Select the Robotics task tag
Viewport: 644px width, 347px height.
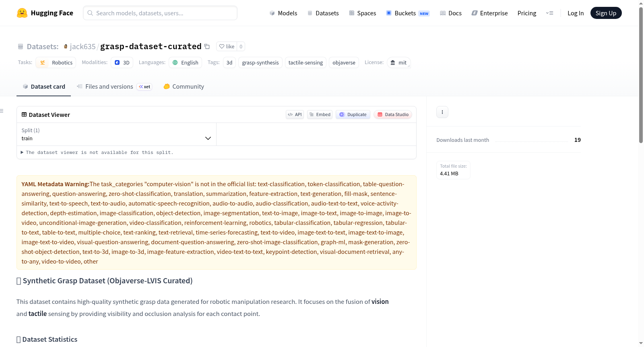click(x=56, y=62)
